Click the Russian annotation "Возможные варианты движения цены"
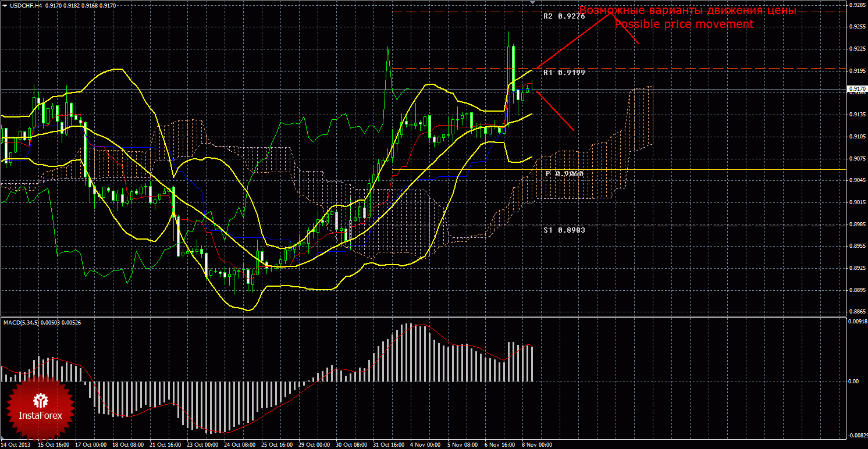Screen dimensions: 868x449 point(688,10)
